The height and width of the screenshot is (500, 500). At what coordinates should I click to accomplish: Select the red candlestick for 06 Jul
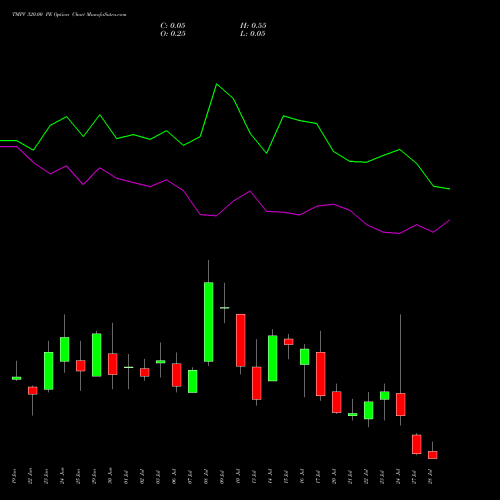point(177,375)
